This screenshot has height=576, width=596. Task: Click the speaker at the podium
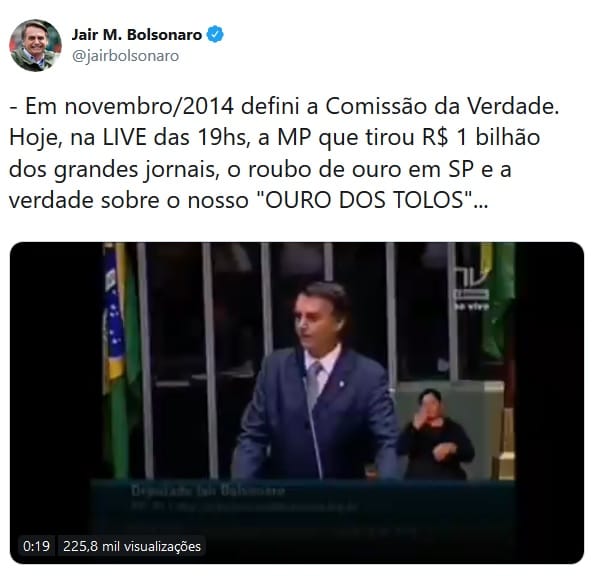tap(317, 380)
